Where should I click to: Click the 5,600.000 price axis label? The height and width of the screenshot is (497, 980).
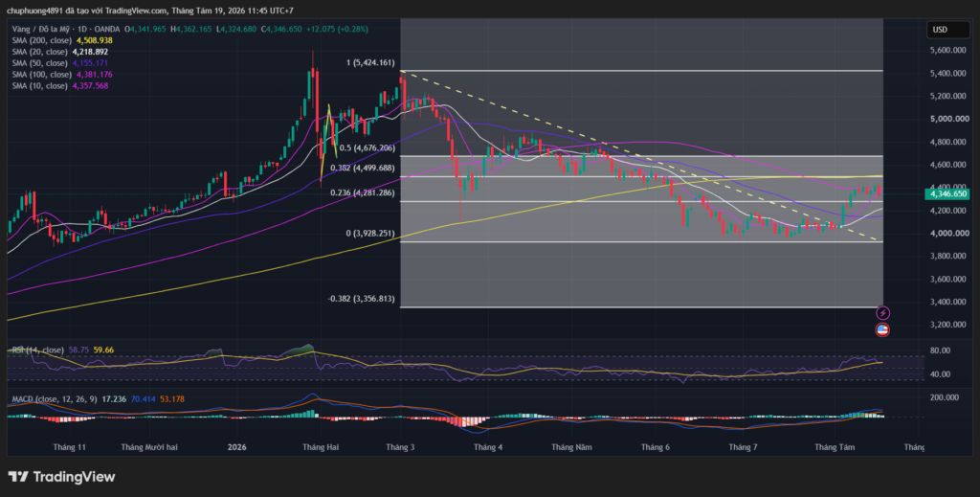point(949,50)
